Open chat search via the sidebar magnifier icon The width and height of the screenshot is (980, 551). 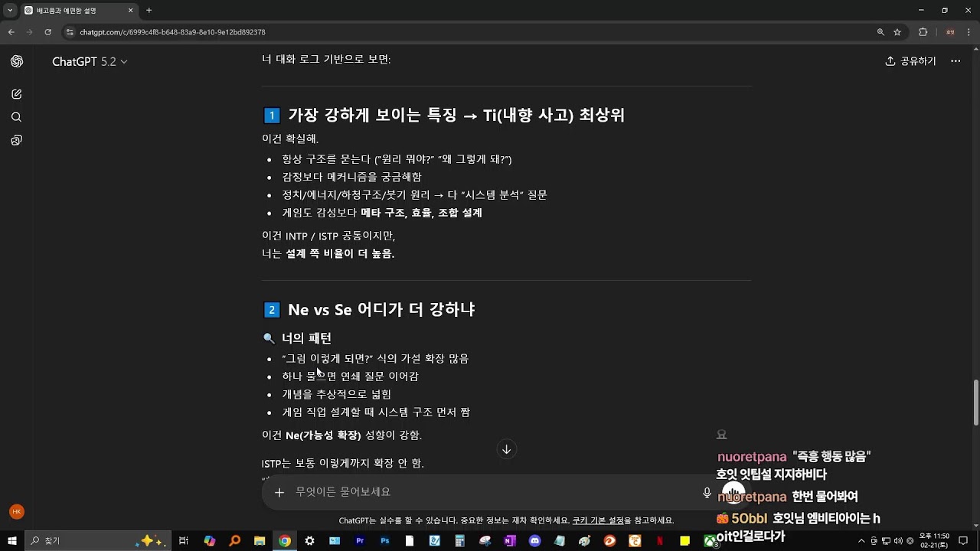click(17, 117)
